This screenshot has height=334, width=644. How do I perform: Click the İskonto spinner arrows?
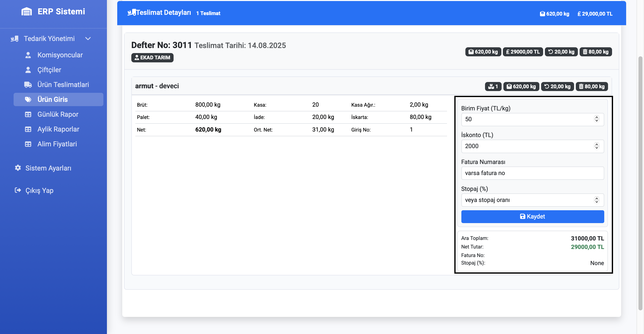(597, 146)
